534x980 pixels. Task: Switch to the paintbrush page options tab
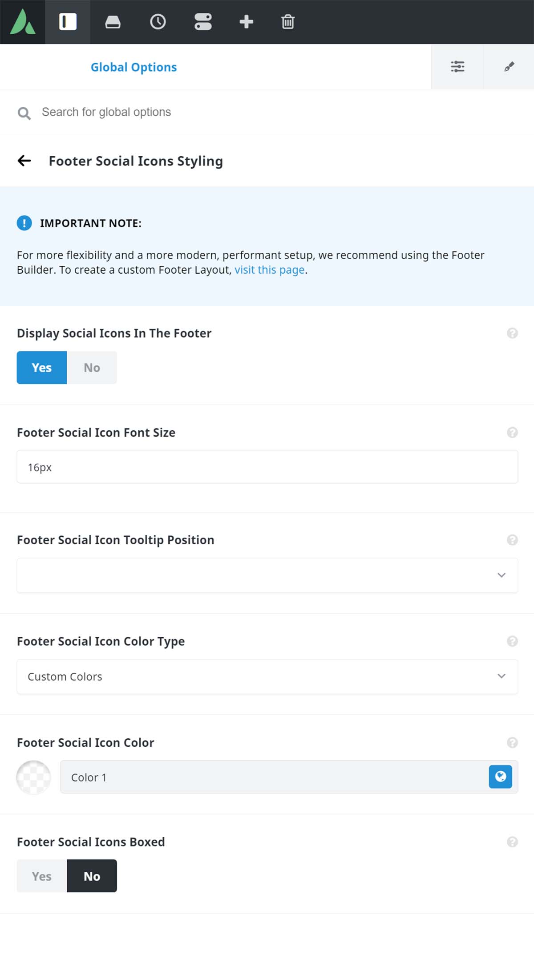point(509,67)
